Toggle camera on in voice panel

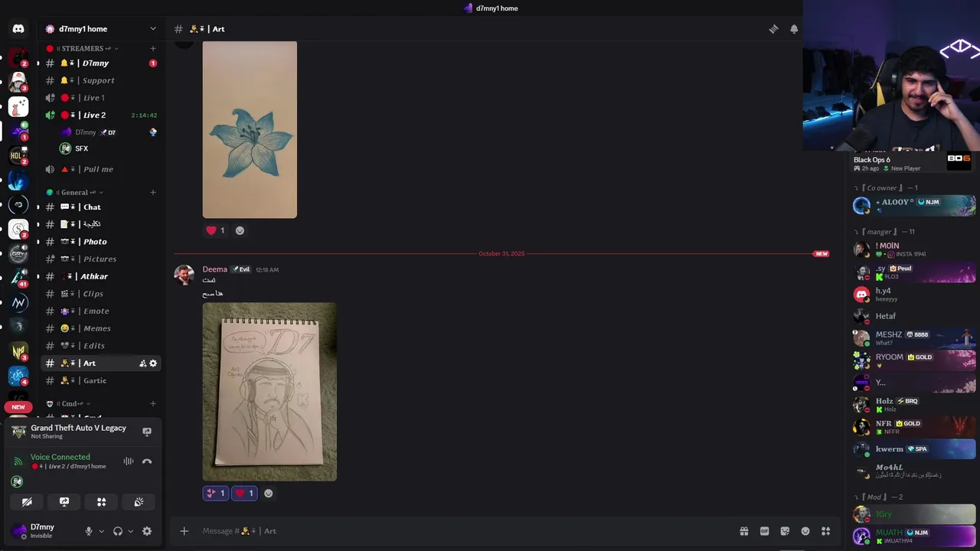pyautogui.click(x=27, y=502)
